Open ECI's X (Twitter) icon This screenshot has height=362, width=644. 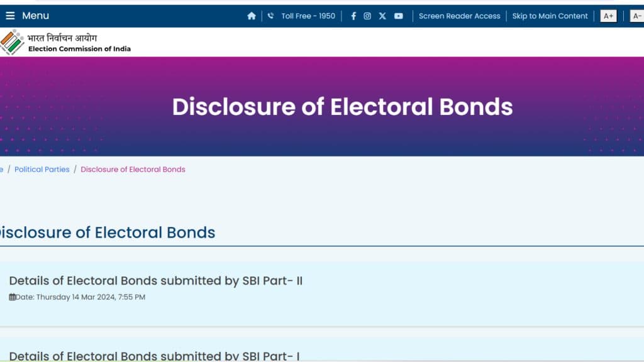[x=382, y=16]
